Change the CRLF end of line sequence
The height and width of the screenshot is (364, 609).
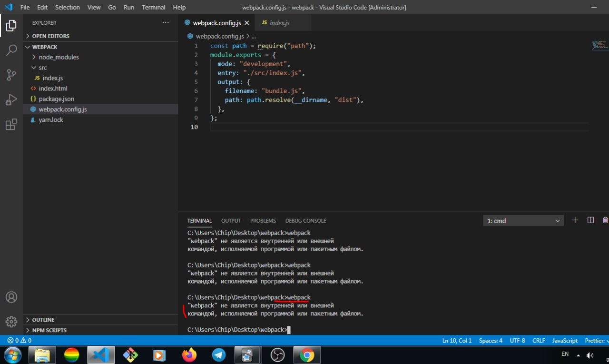pos(539,341)
